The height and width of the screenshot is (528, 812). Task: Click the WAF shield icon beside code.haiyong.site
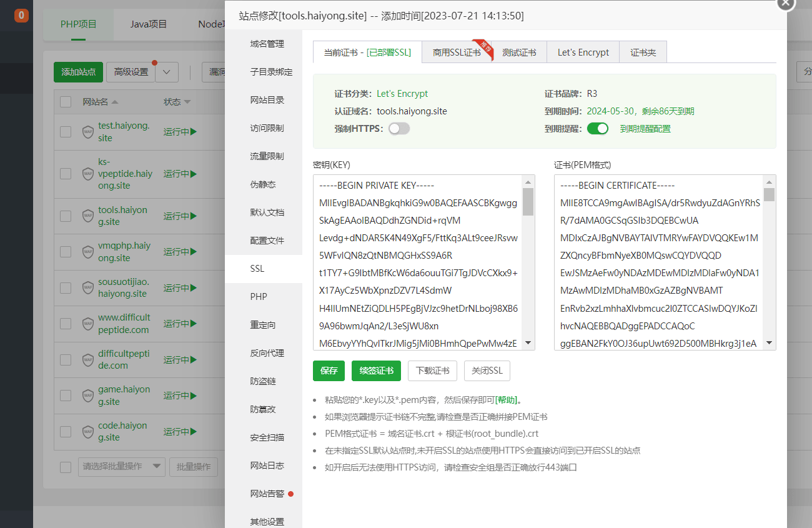point(88,432)
